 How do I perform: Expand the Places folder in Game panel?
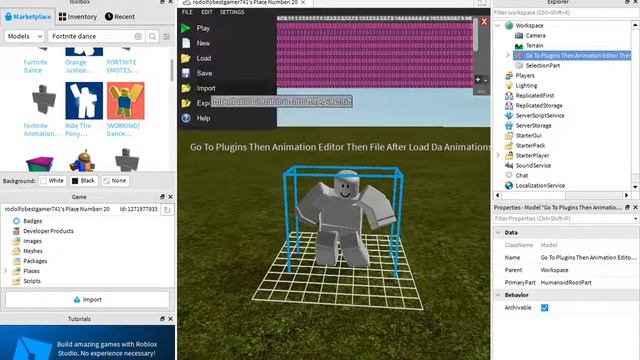(5, 271)
